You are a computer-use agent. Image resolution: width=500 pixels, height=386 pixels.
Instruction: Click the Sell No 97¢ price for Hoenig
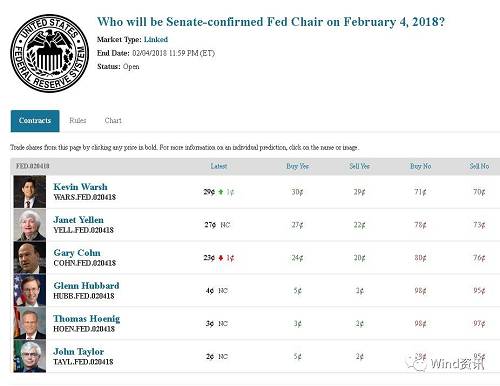479,323
